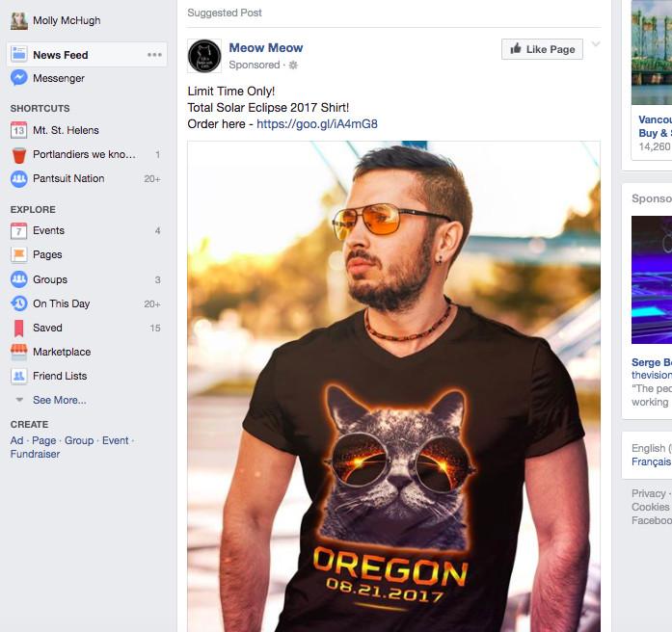
Task: Open News Feed options ellipsis menu
Action: coord(154,55)
